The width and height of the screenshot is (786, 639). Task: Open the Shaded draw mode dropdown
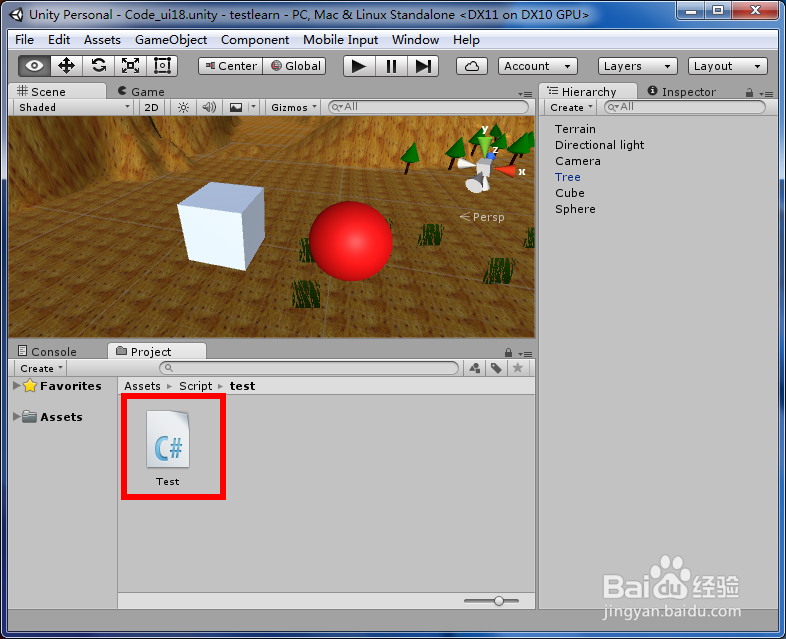[x=73, y=107]
